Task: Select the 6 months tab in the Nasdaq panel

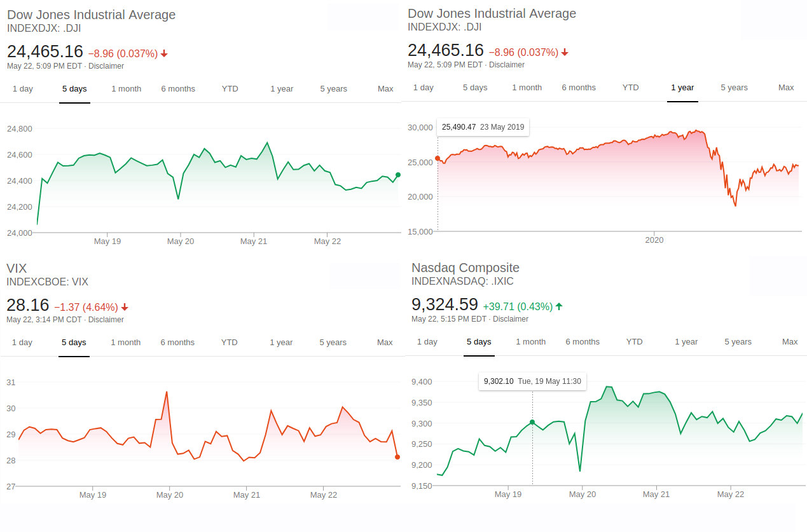Action: pos(583,342)
